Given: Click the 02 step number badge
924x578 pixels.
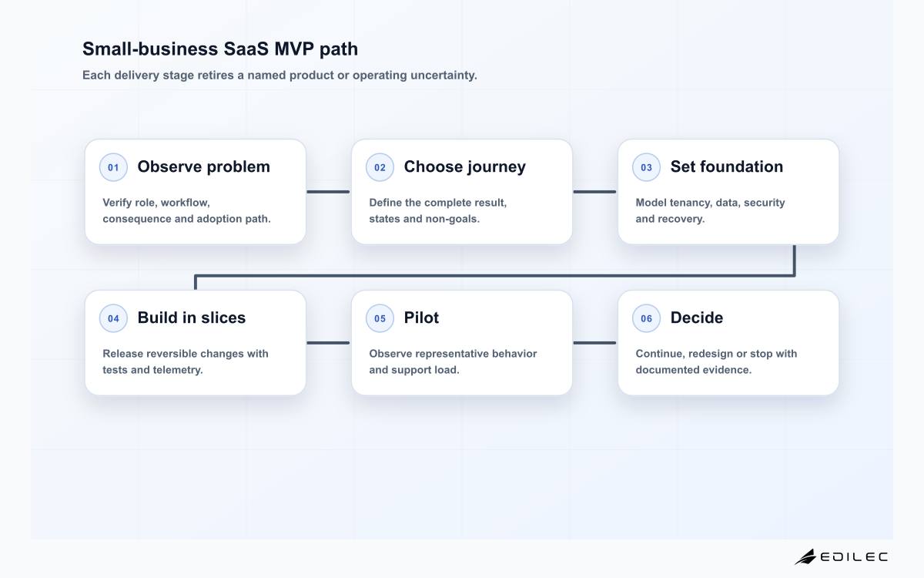Looking at the screenshot, I should coord(380,167).
